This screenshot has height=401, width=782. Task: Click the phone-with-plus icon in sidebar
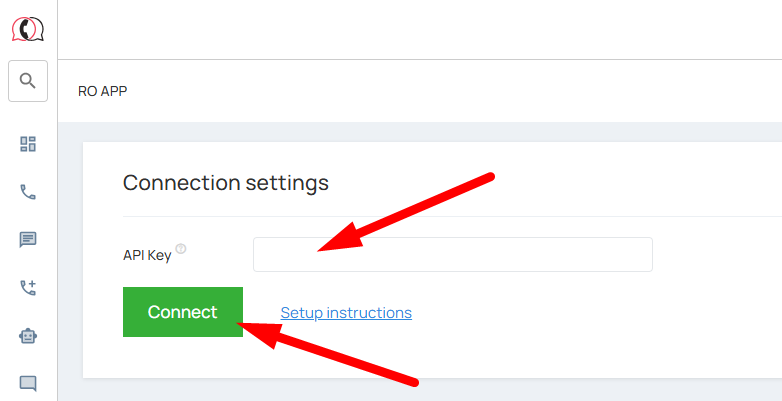coord(28,288)
